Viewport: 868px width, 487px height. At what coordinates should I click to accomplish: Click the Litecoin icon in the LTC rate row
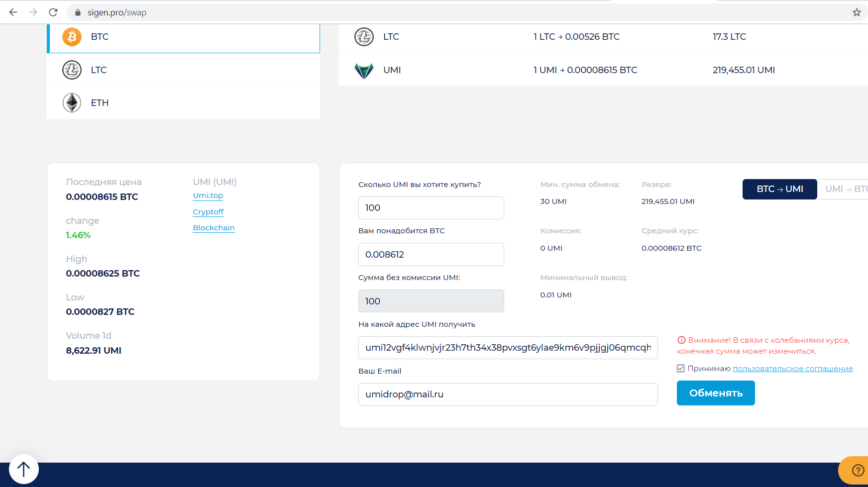pyautogui.click(x=364, y=37)
